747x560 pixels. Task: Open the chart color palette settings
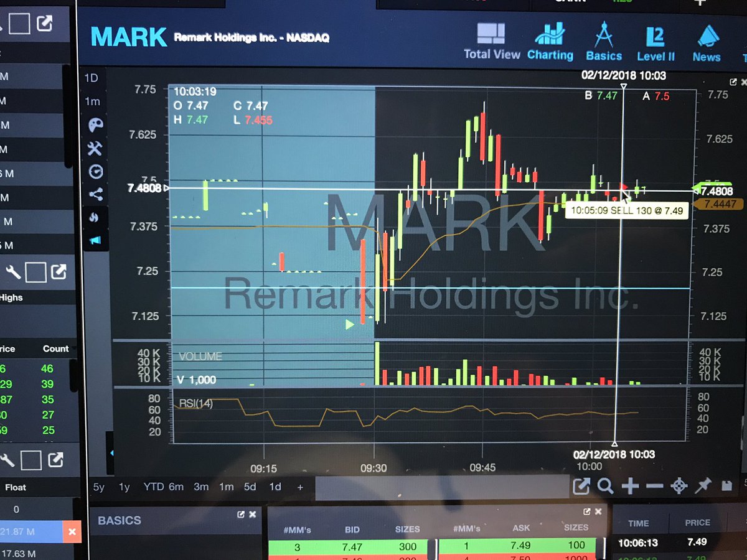point(95,125)
